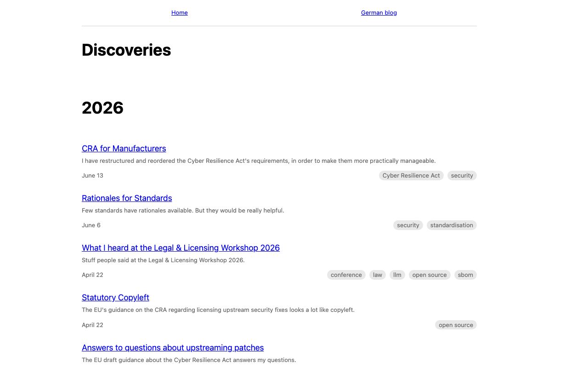Image resolution: width=588 pixels, height=368 pixels.
Task: Select the standardisation tag
Action: [452, 225]
